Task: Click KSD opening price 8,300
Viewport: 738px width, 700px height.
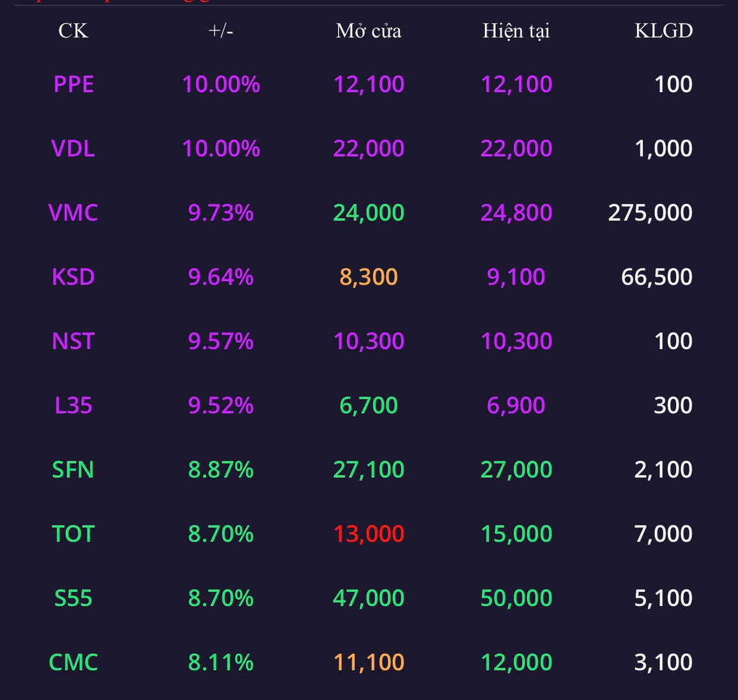Action: [x=369, y=277]
